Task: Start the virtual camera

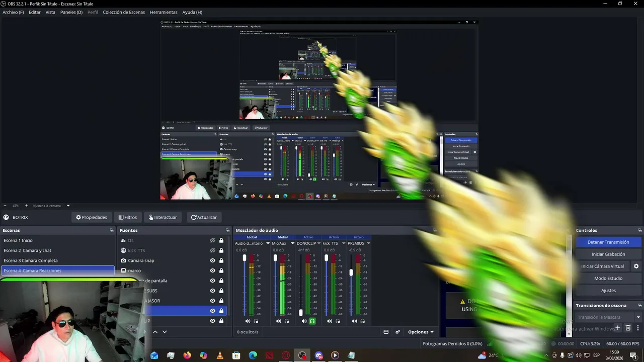Action: click(x=603, y=266)
